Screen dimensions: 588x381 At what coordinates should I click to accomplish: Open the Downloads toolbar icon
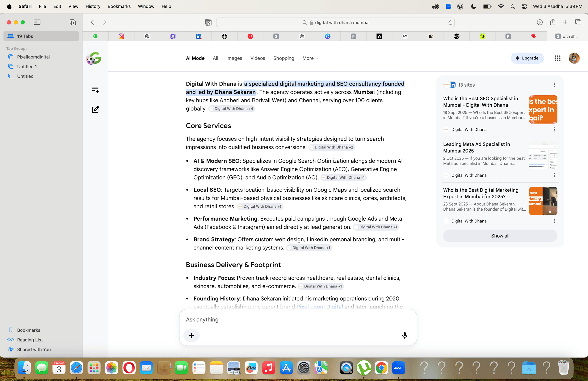[539, 22]
